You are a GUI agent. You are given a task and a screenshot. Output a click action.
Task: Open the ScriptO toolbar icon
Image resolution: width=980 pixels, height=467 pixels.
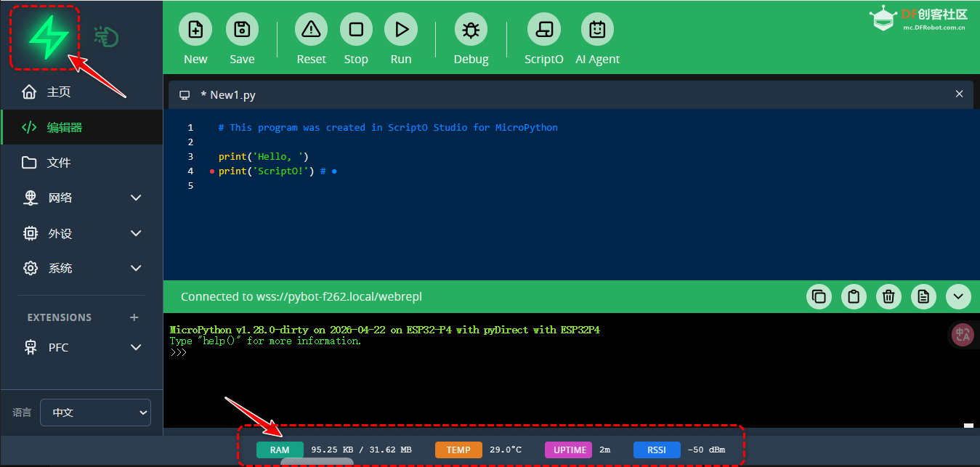543,30
